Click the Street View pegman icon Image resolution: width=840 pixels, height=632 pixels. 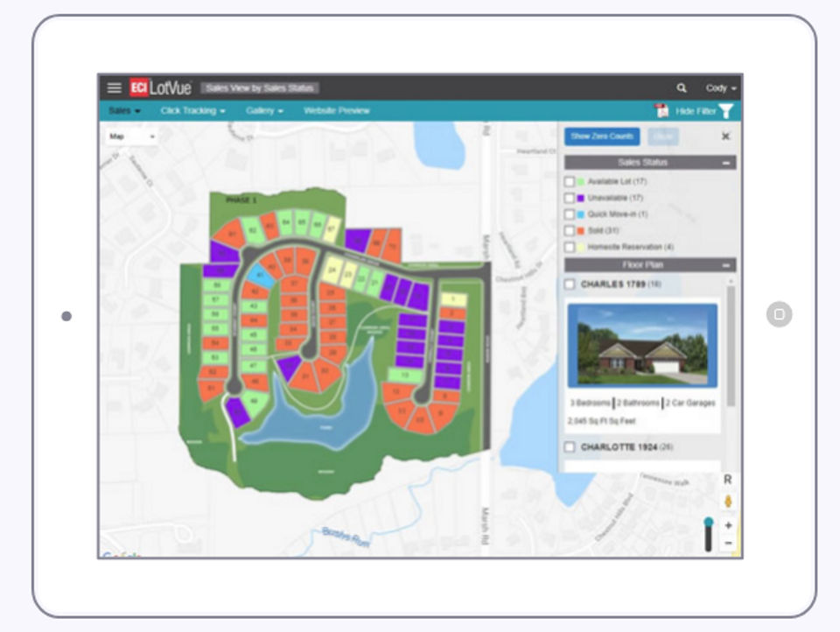pyautogui.click(x=728, y=502)
